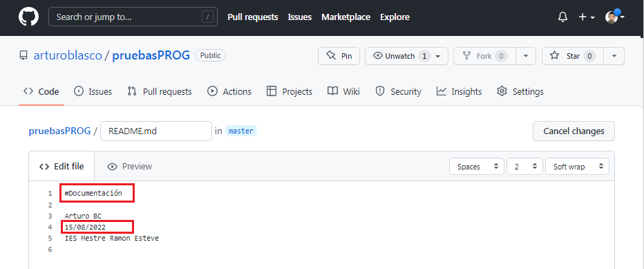
Task: Click the master branch label
Action: (x=241, y=131)
